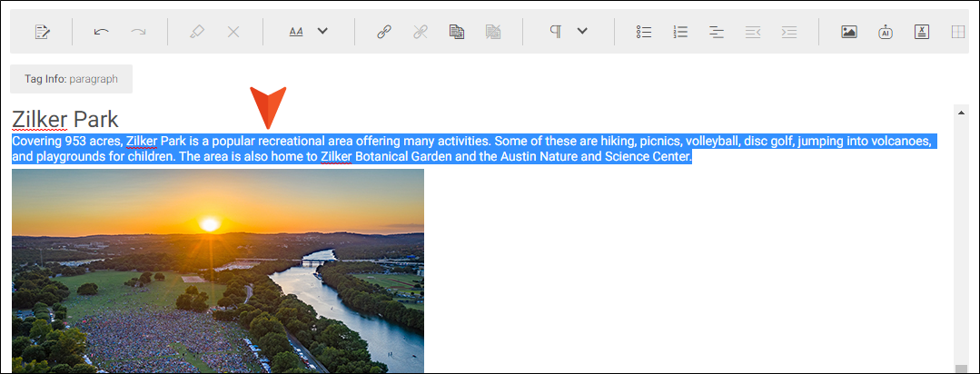
Task: Apply numbered list formatting
Action: click(680, 32)
